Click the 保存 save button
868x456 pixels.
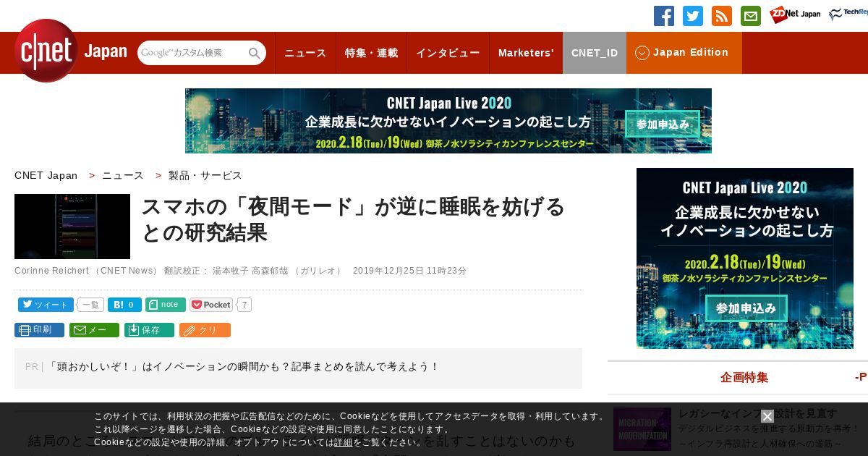(x=149, y=330)
